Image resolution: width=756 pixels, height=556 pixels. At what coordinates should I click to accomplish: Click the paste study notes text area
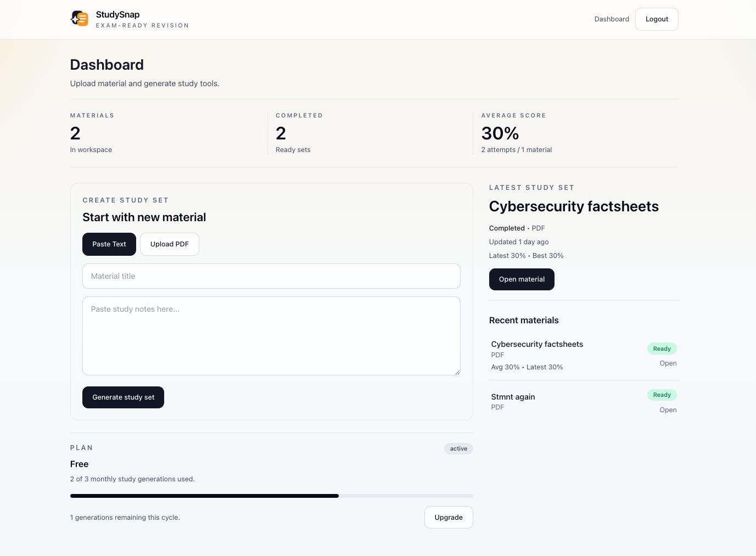click(271, 335)
